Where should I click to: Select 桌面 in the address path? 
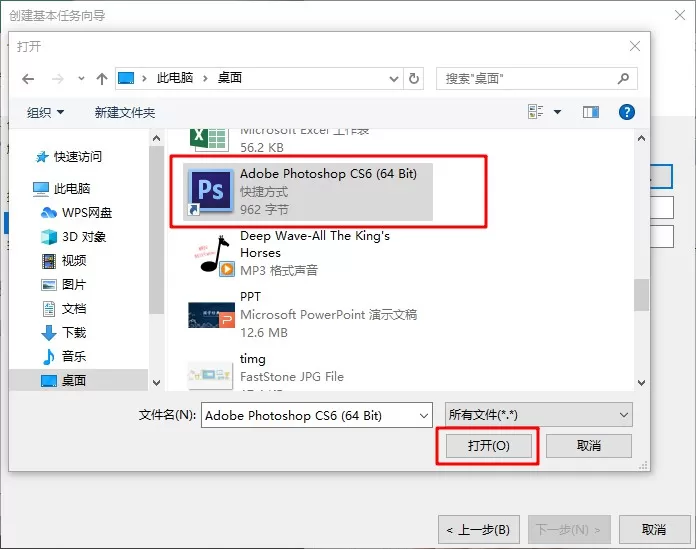229,78
